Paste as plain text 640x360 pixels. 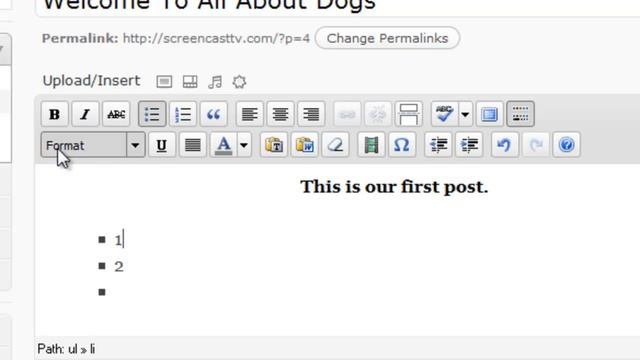pos(273,145)
